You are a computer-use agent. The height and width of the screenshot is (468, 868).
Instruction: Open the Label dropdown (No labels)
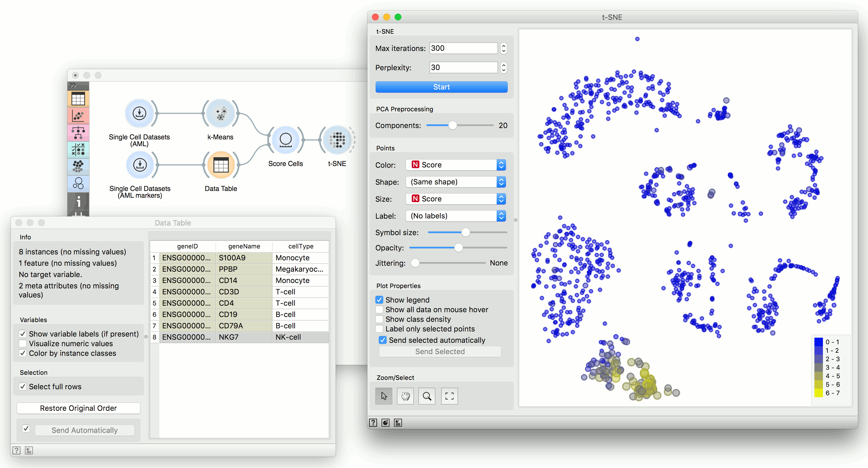(x=456, y=216)
